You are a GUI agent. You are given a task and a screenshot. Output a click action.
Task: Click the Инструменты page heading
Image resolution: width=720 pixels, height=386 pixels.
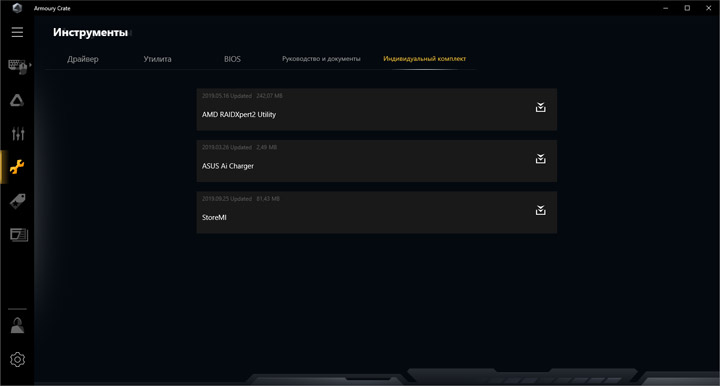coord(90,32)
